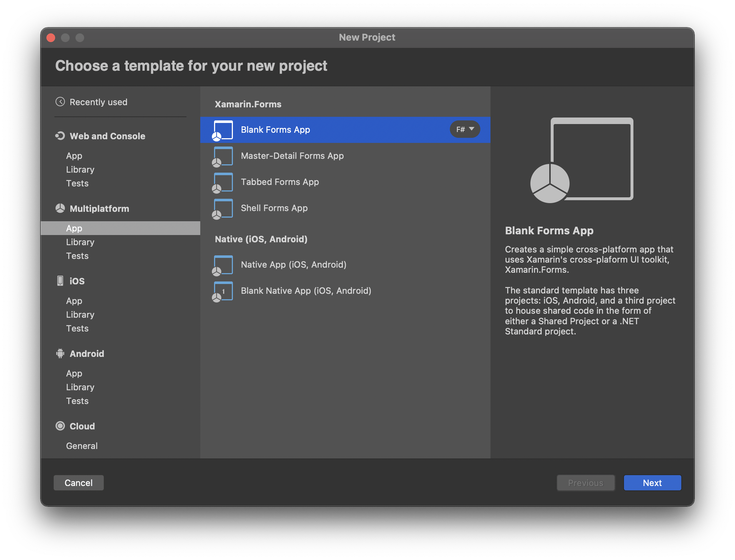The width and height of the screenshot is (735, 560).
Task: Click the Blank Forms App template icon
Action: tap(222, 130)
